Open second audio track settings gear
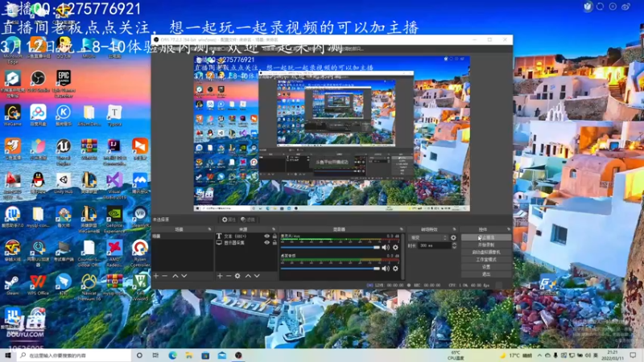Image resolution: width=644 pixels, height=362 pixels. coord(395,269)
